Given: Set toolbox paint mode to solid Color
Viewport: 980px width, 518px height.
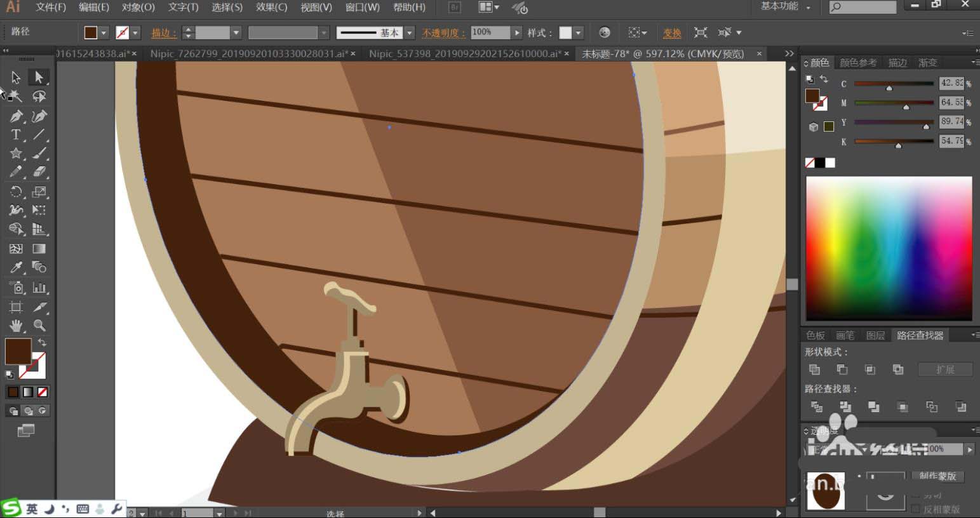Looking at the screenshot, I should [x=13, y=392].
